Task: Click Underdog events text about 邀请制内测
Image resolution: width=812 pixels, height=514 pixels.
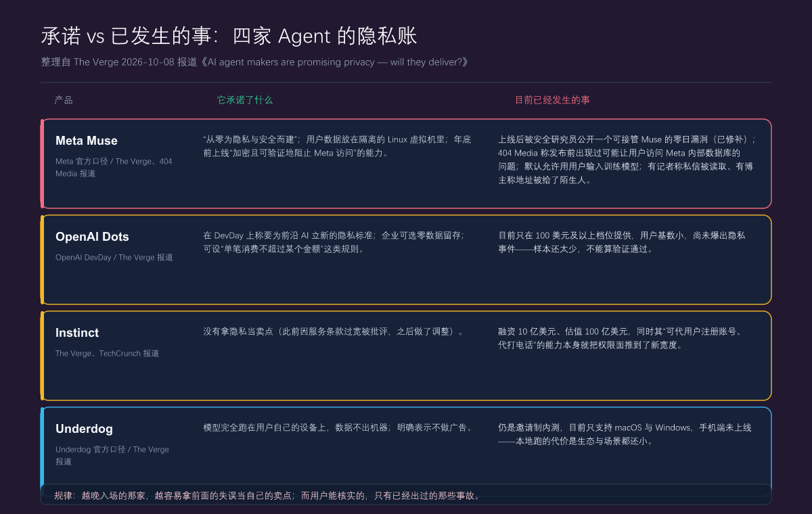Action: pyautogui.click(x=625, y=434)
